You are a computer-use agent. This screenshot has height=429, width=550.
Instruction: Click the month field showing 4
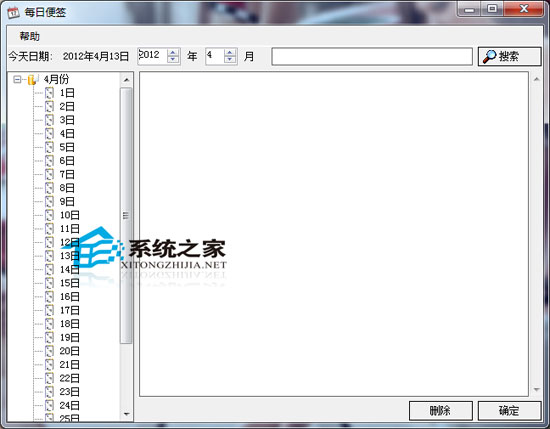(x=215, y=56)
